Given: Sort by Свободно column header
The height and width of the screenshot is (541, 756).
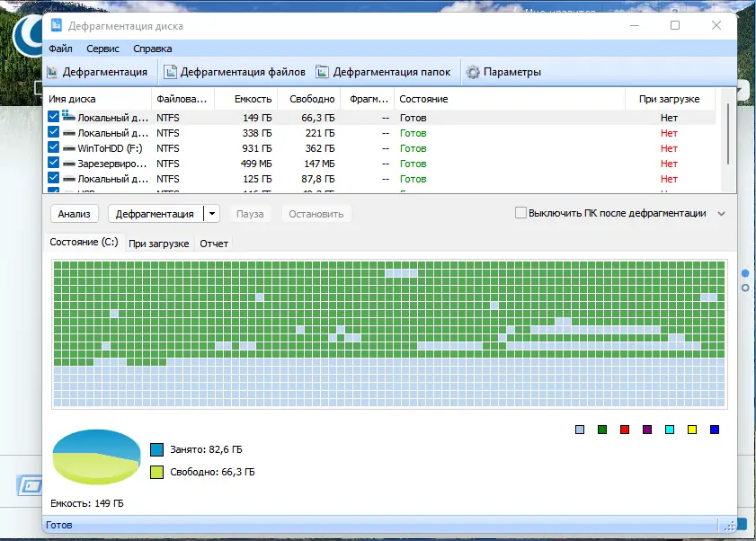Looking at the screenshot, I should pos(309,99).
